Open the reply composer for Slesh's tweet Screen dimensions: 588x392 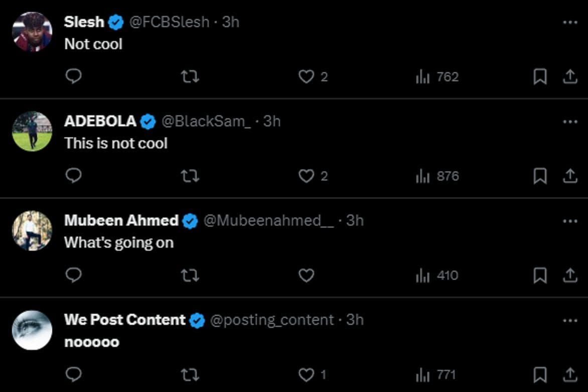(x=73, y=77)
